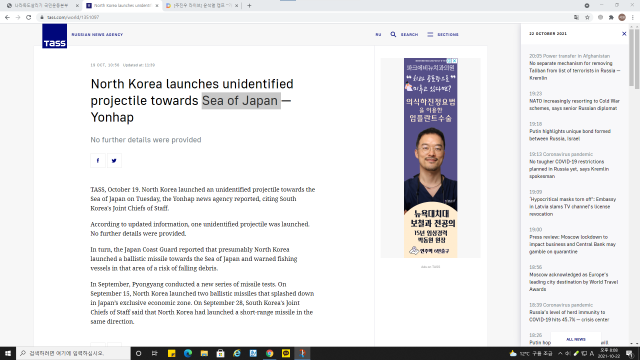Open the browser extensions puzzle icon
The image size is (640, 360).
click(x=611, y=17)
